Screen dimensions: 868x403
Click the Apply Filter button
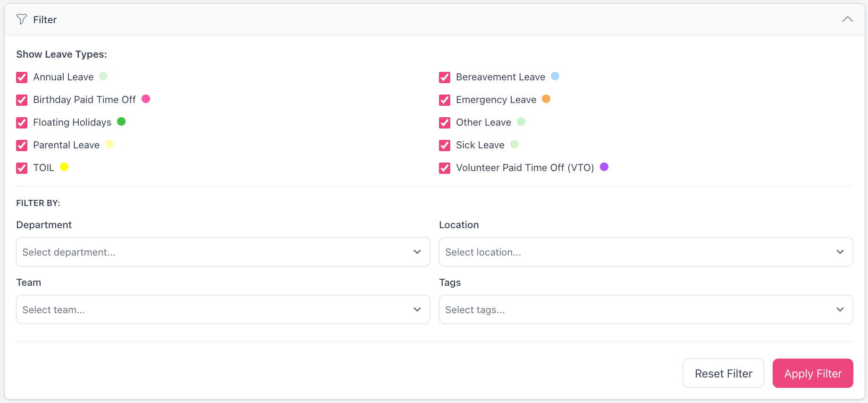click(x=813, y=373)
